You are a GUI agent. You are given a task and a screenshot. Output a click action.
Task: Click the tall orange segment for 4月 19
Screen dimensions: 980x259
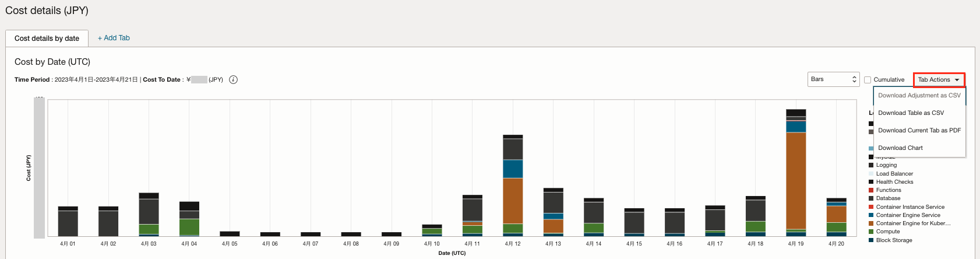point(795,181)
